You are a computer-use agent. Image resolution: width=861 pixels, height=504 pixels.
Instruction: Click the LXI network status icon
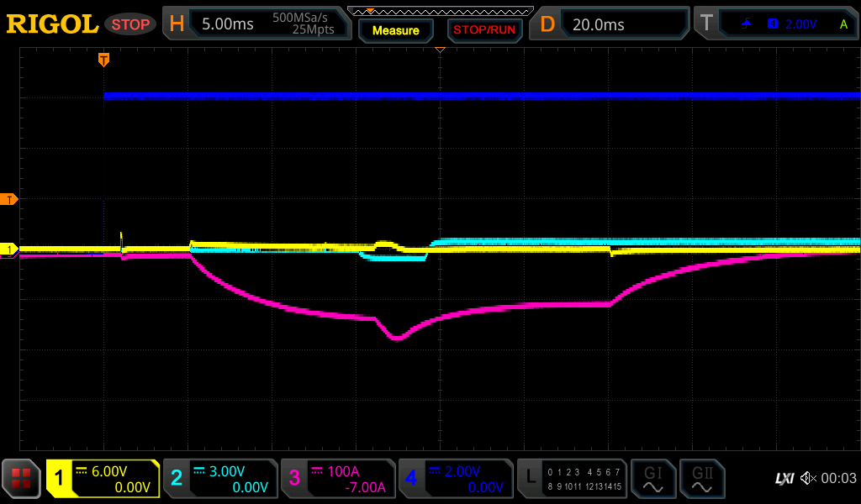(784, 479)
